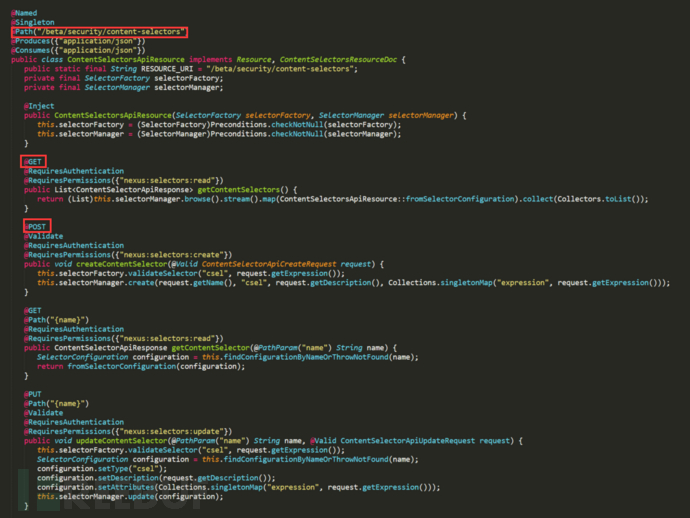Select List<ContentSelectorApiResponse> return type
690x518 pixels.
point(124,190)
